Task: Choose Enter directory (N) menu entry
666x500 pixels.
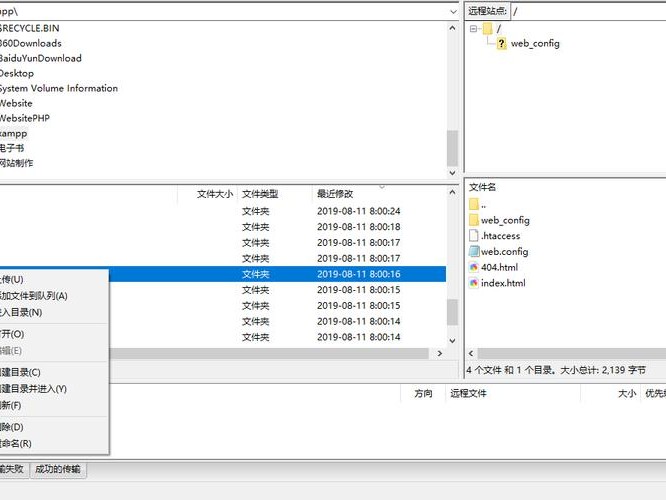Action: pyautogui.click(x=54, y=313)
